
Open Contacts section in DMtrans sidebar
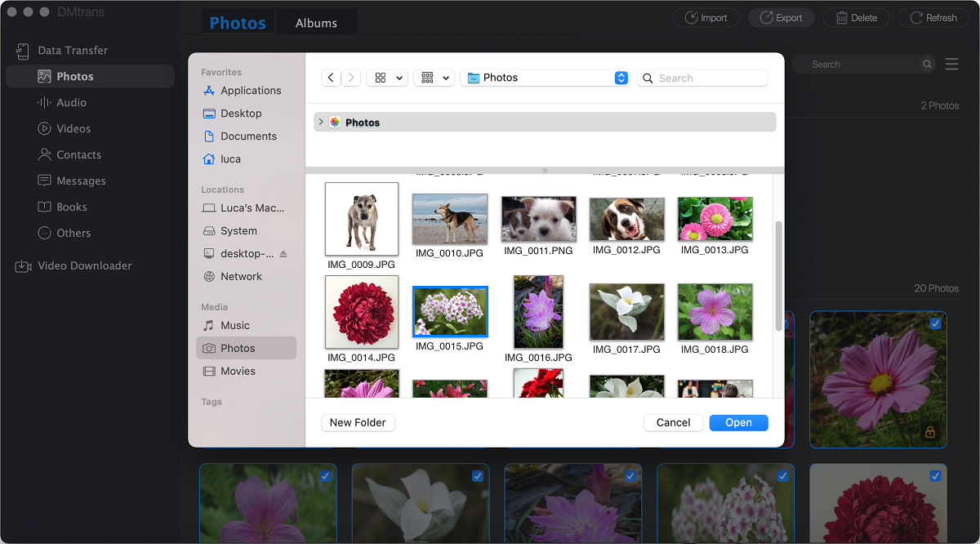pyautogui.click(x=69, y=154)
